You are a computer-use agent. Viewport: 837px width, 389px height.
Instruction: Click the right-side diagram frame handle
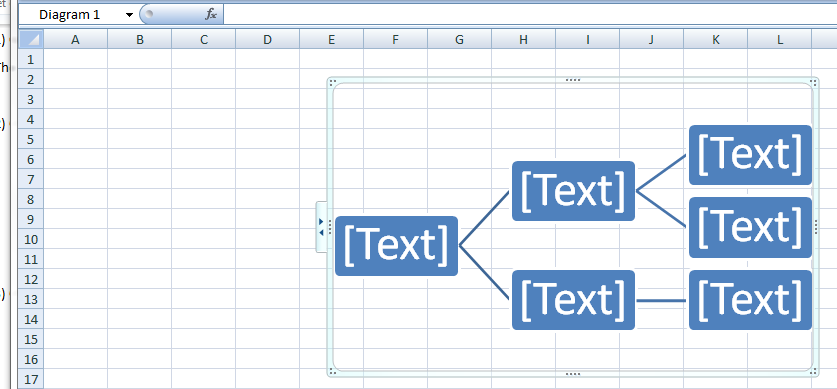pos(816,227)
